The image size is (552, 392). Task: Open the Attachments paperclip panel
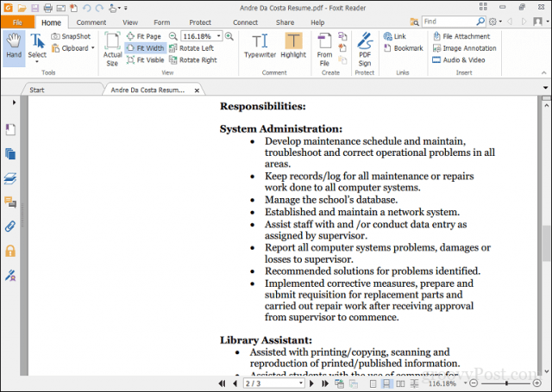point(10,227)
